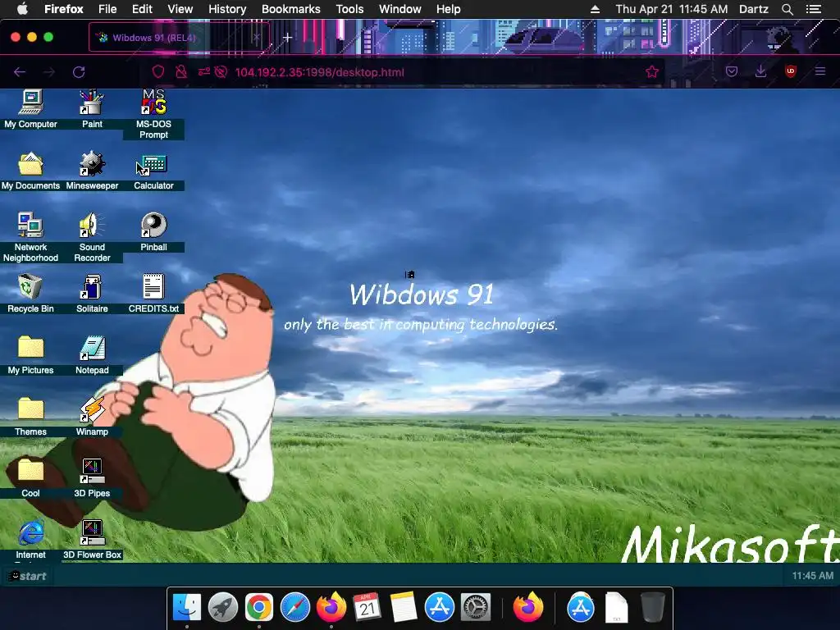Bookmark the page with the star icon

coord(652,72)
